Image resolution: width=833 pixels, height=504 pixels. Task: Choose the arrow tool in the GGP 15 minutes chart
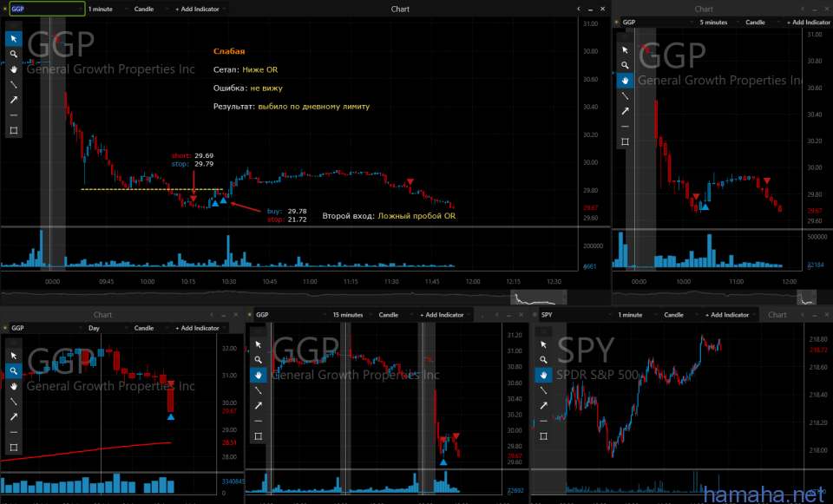tap(259, 406)
